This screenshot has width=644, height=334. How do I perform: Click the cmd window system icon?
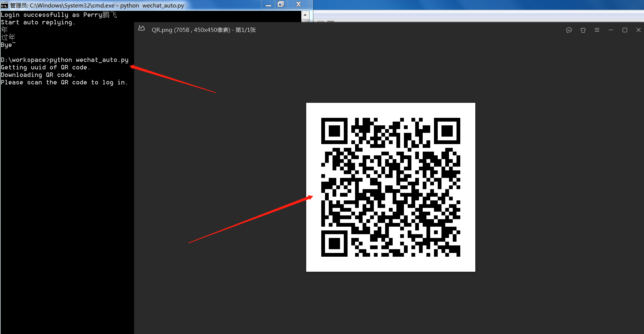pyautogui.click(x=5, y=5)
